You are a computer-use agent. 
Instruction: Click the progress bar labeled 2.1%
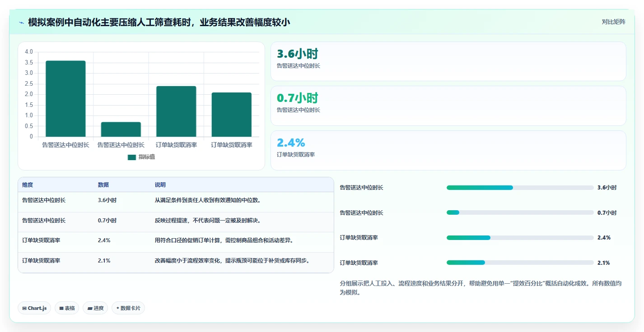(x=520, y=263)
